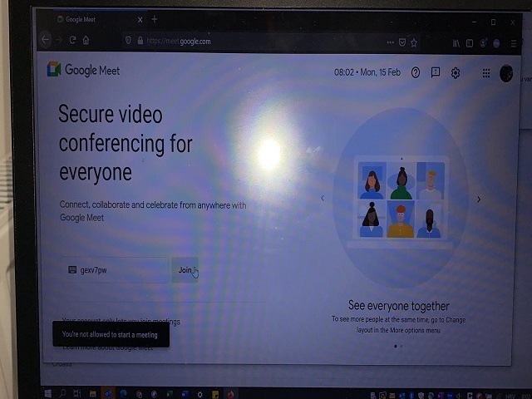Viewport: 532px width, 399px height.
Task: Go to the Firefox home page
Action: click(86, 41)
